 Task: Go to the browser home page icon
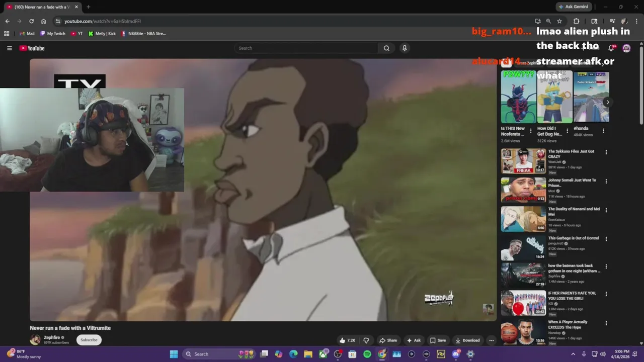click(43, 21)
